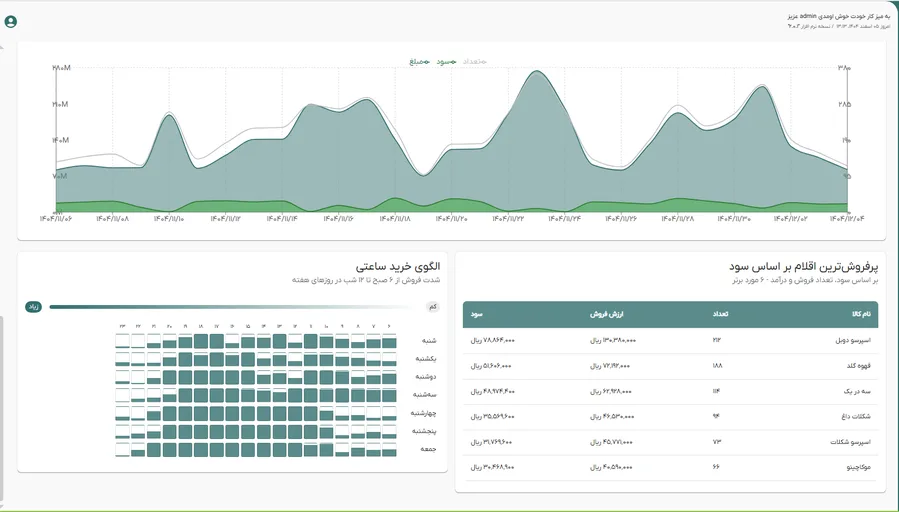Click the زیاد intensity badge
The width and height of the screenshot is (899, 512).
click(33, 307)
